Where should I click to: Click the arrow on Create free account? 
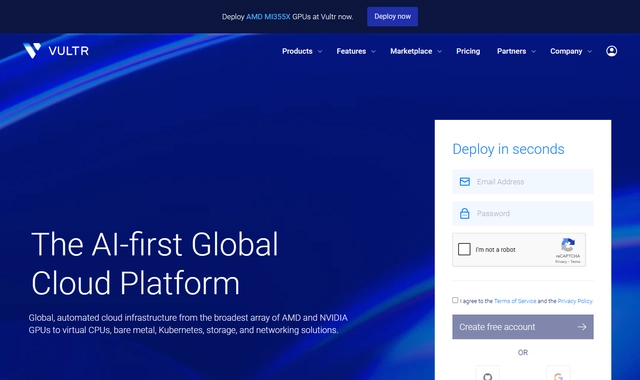[582, 327]
